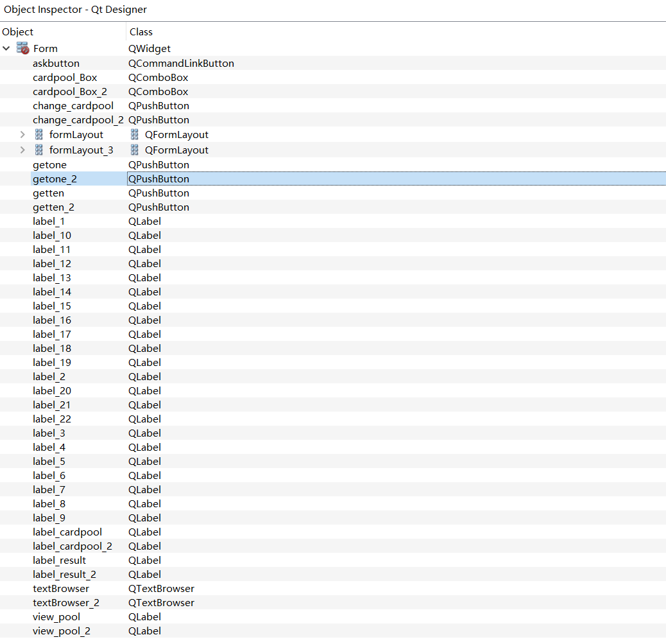Select label_17 in the object list
Image resolution: width=666 pixels, height=644 pixels.
tap(51, 335)
